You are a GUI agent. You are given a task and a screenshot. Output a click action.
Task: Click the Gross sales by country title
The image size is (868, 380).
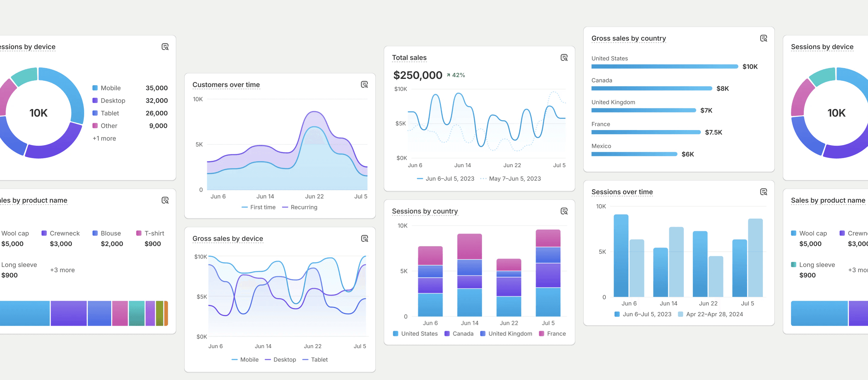coord(628,38)
